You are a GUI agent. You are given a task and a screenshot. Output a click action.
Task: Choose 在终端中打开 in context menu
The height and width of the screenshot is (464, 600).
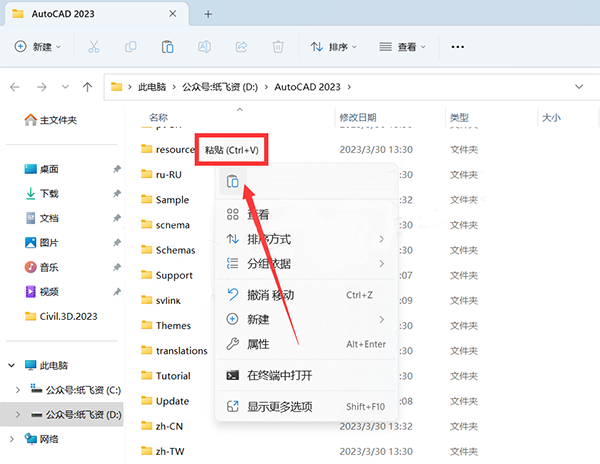point(306,375)
